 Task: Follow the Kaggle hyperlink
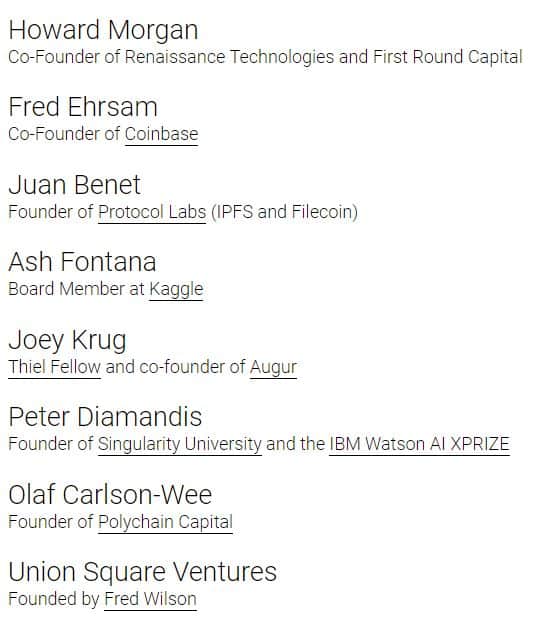tap(176, 290)
